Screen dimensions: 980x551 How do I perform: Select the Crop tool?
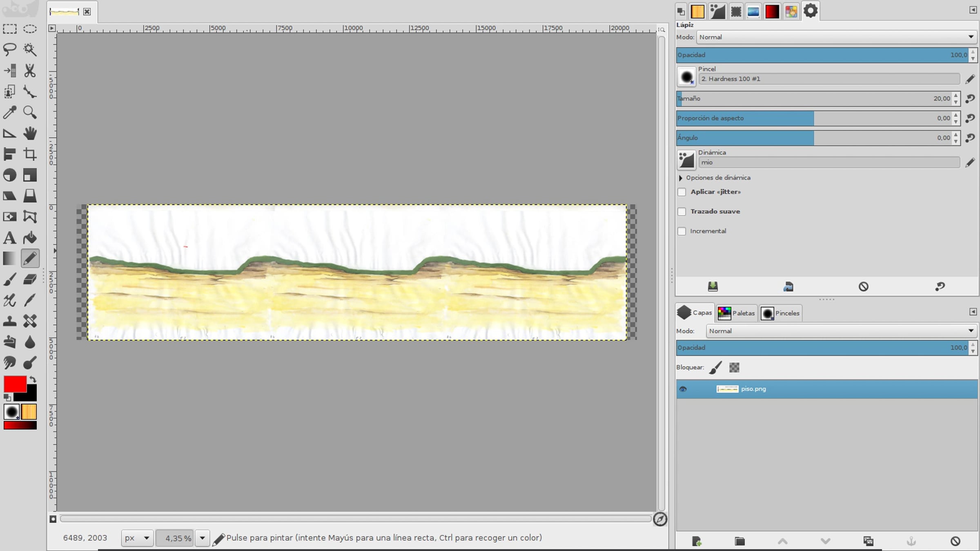[30, 154]
